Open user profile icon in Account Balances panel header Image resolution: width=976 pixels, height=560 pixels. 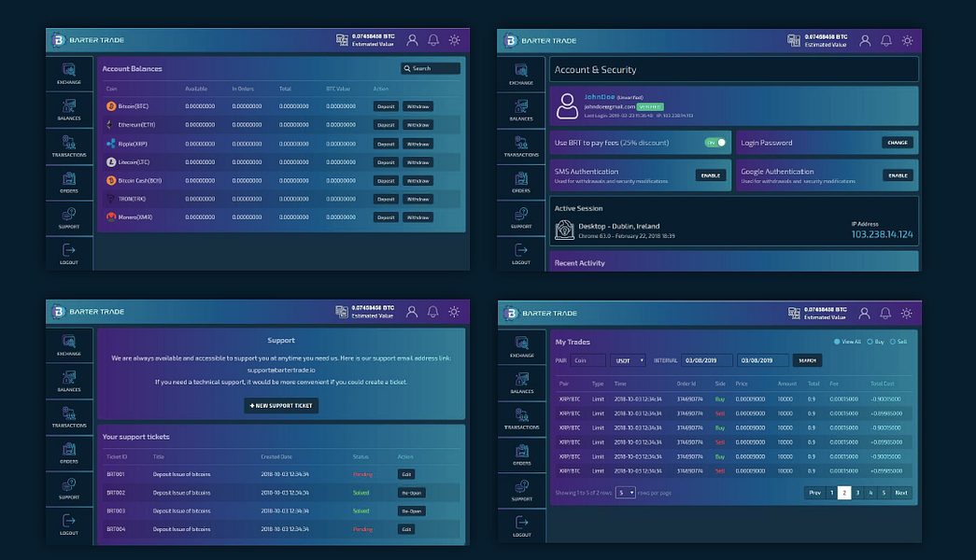tap(412, 40)
